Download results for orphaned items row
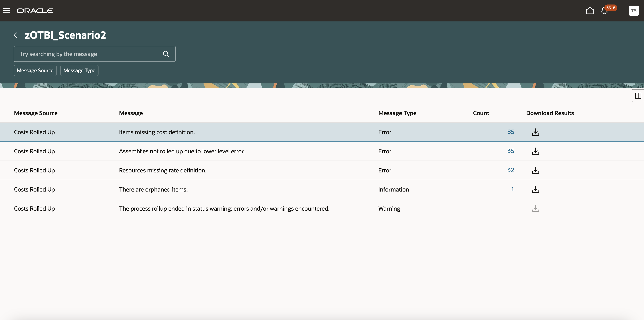The height and width of the screenshot is (320, 644). point(535,189)
